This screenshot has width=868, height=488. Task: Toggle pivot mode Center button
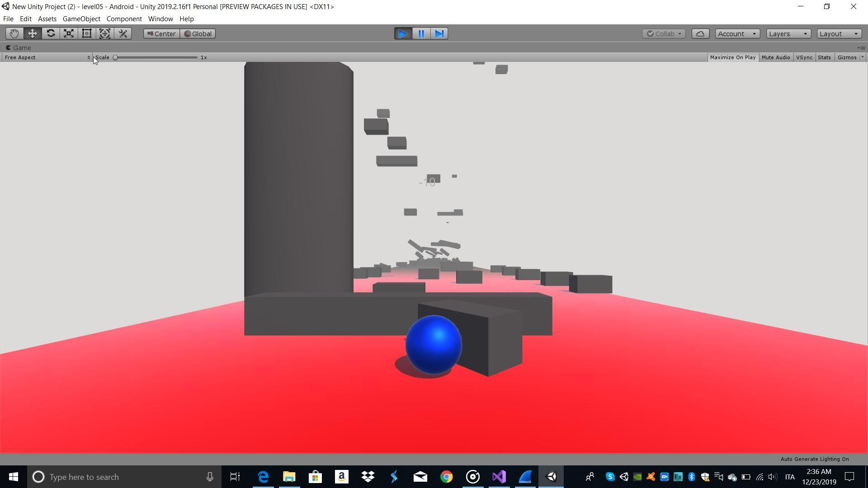pos(161,33)
